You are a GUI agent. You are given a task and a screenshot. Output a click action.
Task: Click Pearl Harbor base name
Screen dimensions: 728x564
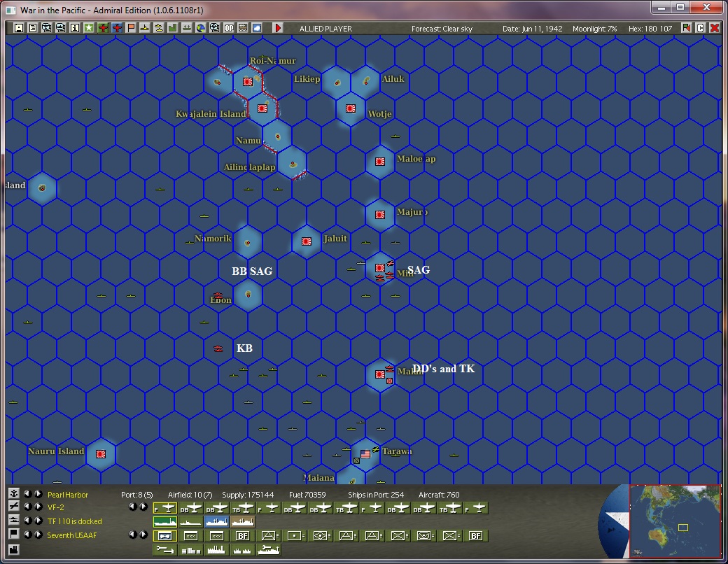(x=68, y=495)
